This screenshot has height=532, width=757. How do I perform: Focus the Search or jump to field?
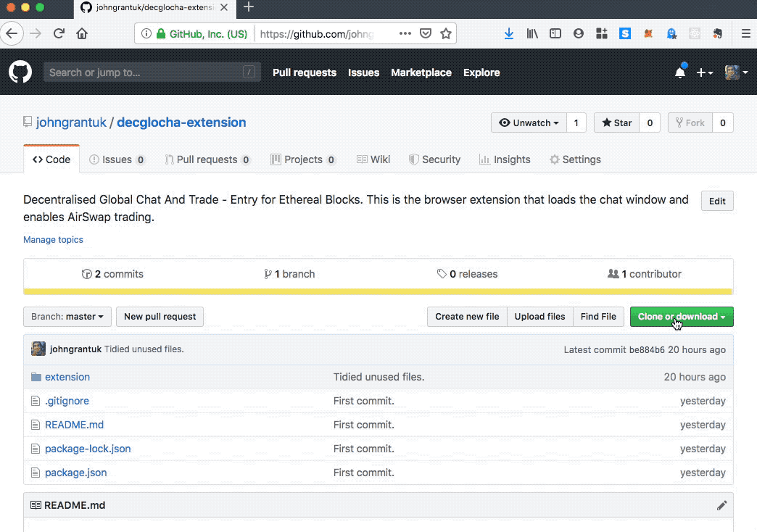152,72
